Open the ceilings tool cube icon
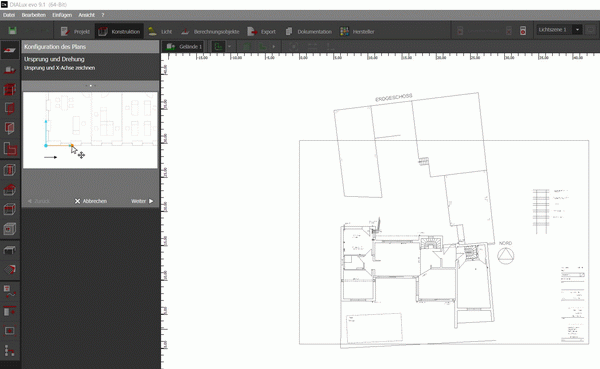600x369 pixels. (10, 209)
